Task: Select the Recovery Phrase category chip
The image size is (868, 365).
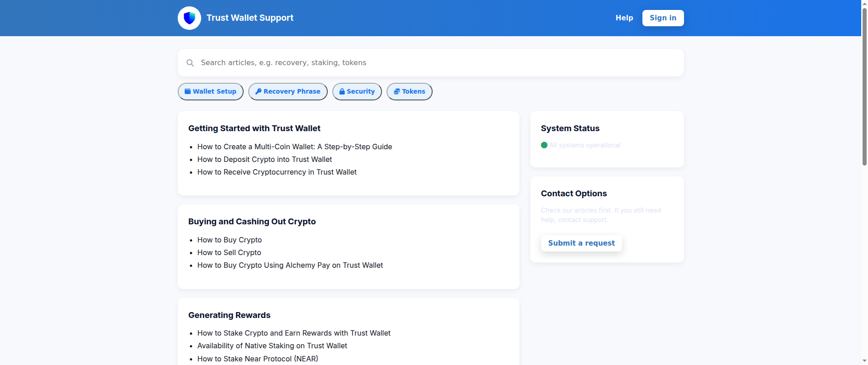Action: pos(288,91)
